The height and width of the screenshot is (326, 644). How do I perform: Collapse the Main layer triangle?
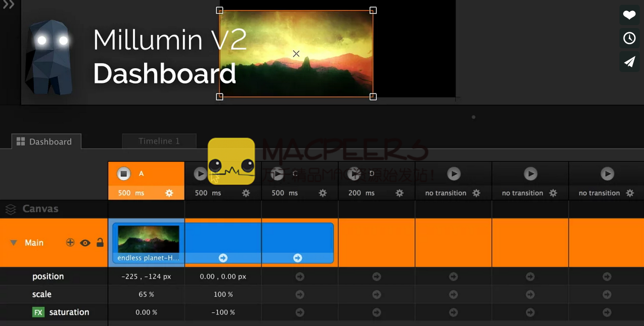pyautogui.click(x=14, y=243)
